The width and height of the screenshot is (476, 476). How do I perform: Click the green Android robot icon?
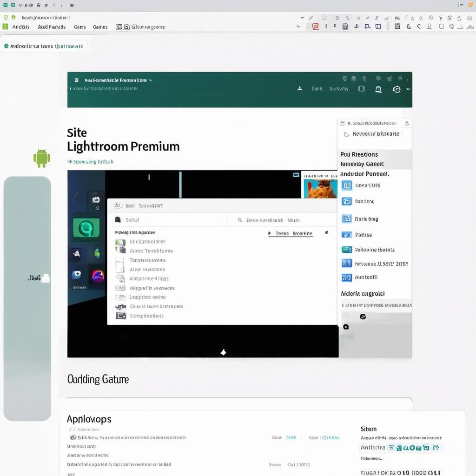(x=41, y=158)
